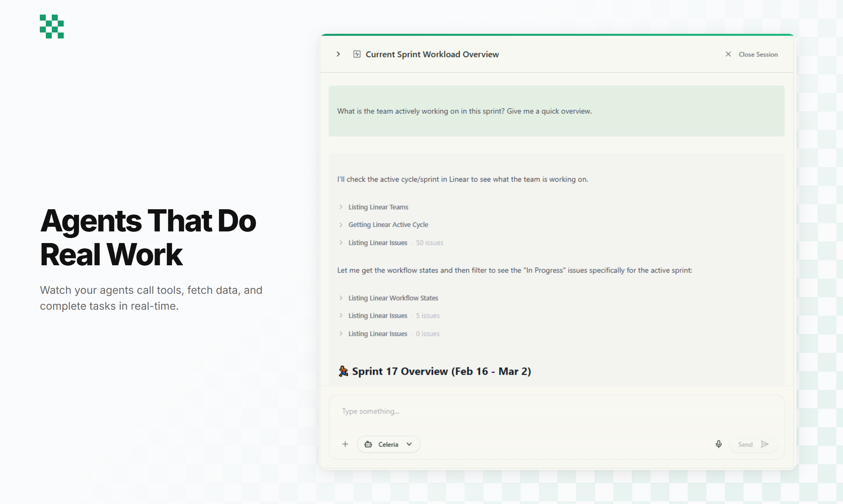Click the robot icon beside Celeria
The height and width of the screenshot is (504, 843).
(368, 444)
